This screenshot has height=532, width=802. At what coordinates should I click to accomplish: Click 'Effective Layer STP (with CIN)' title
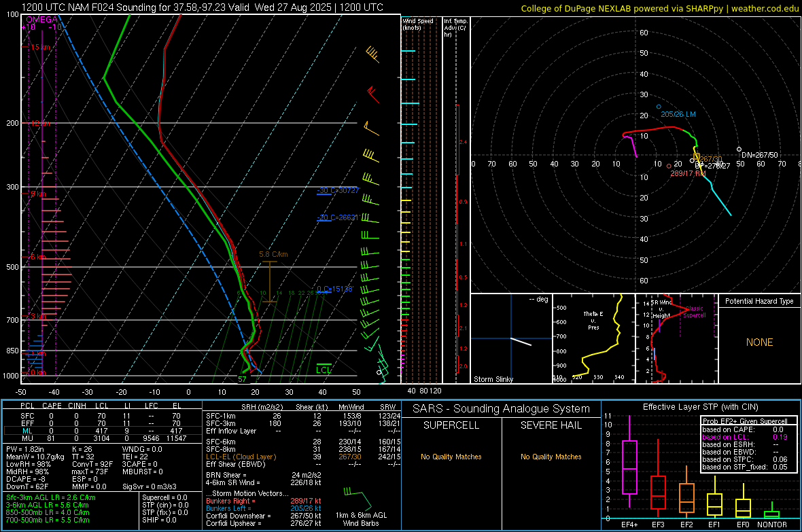pyautogui.click(x=700, y=407)
